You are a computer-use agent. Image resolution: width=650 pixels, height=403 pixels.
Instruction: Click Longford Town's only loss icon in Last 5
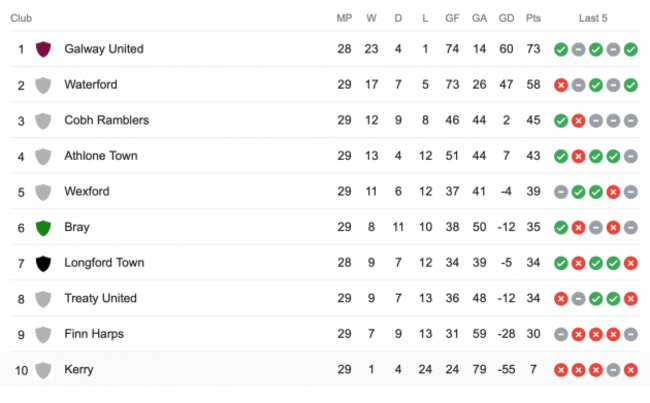pos(630,263)
